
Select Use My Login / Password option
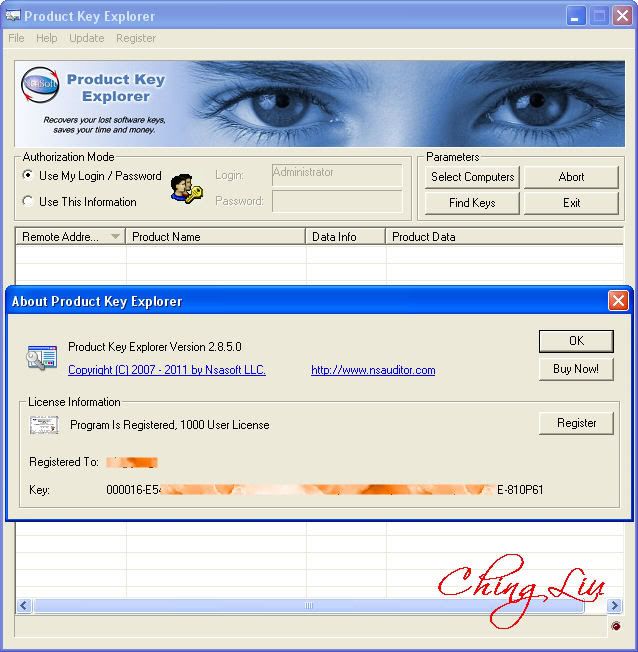28,176
